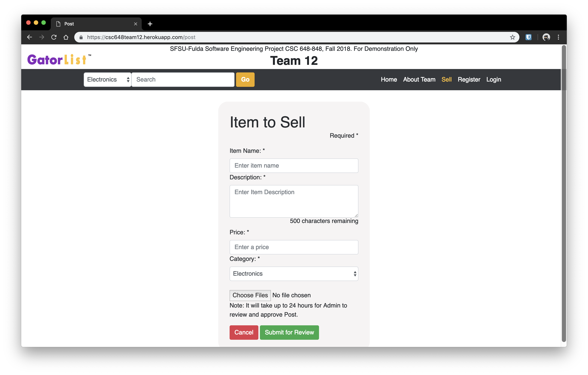Open the Chrome three-dot menu
588x375 pixels.
[558, 37]
